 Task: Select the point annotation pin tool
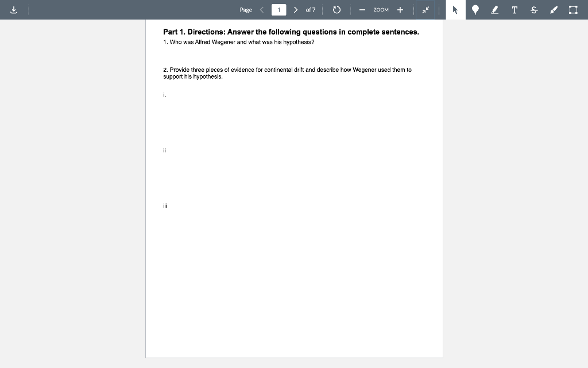[475, 10]
